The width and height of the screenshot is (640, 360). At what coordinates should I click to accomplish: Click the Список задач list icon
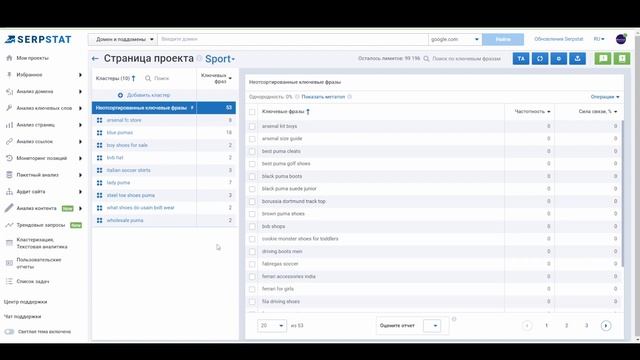pyautogui.click(x=9, y=281)
